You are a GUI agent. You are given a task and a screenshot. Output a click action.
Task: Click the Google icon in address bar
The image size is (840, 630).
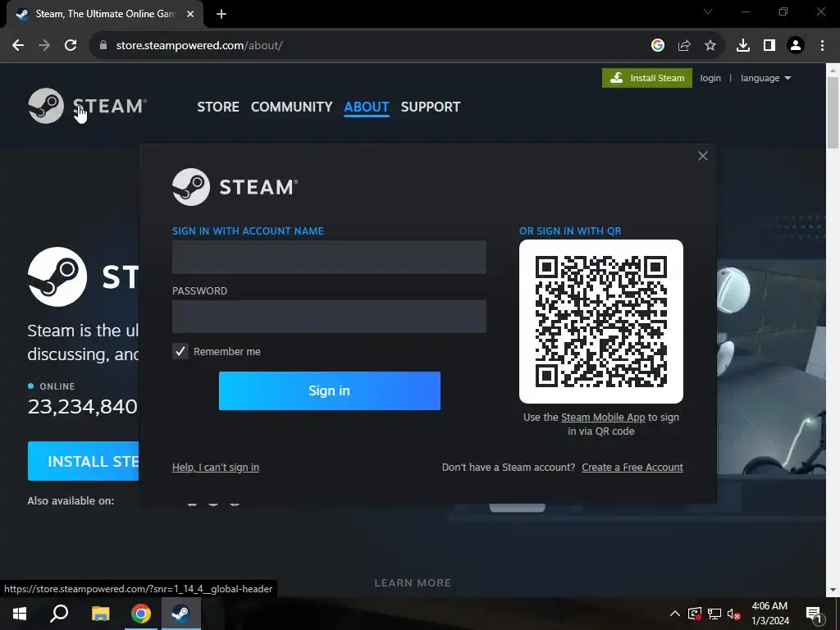click(x=658, y=46)
